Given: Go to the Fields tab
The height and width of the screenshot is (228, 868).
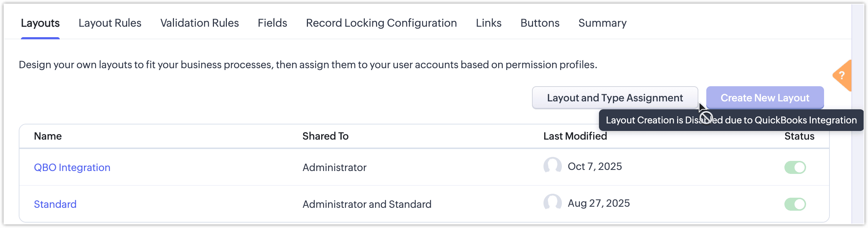Looking at the screenshot, I should click(272, 23).
